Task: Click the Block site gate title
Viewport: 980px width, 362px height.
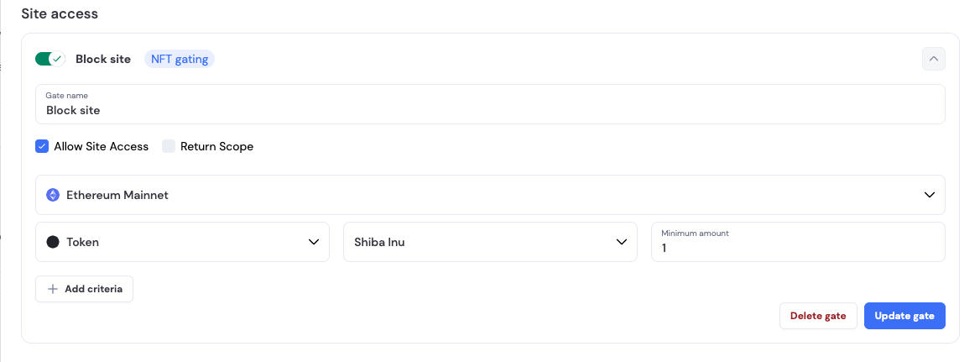Action: tap(103, 59)
